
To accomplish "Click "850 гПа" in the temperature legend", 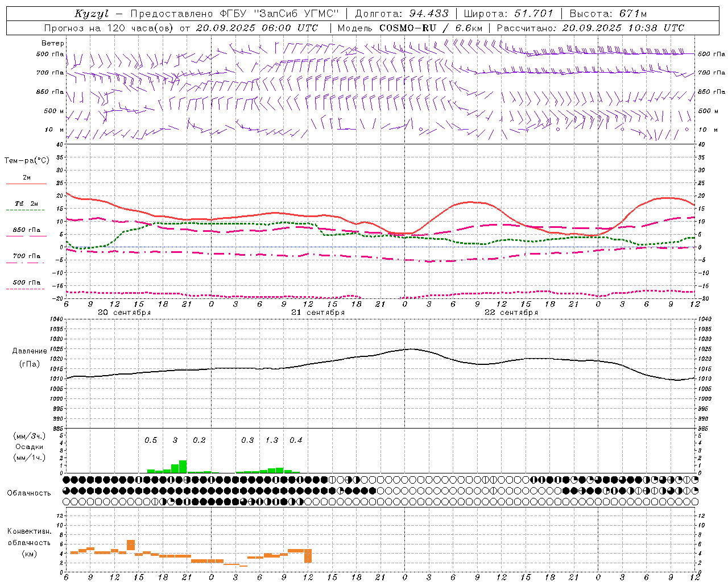I will (27, 230).
